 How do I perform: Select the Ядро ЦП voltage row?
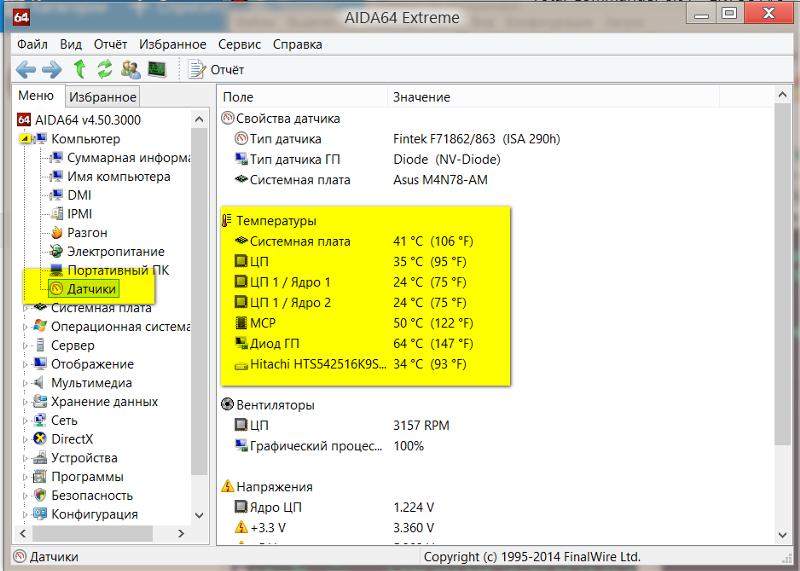(x=334, y=507)
